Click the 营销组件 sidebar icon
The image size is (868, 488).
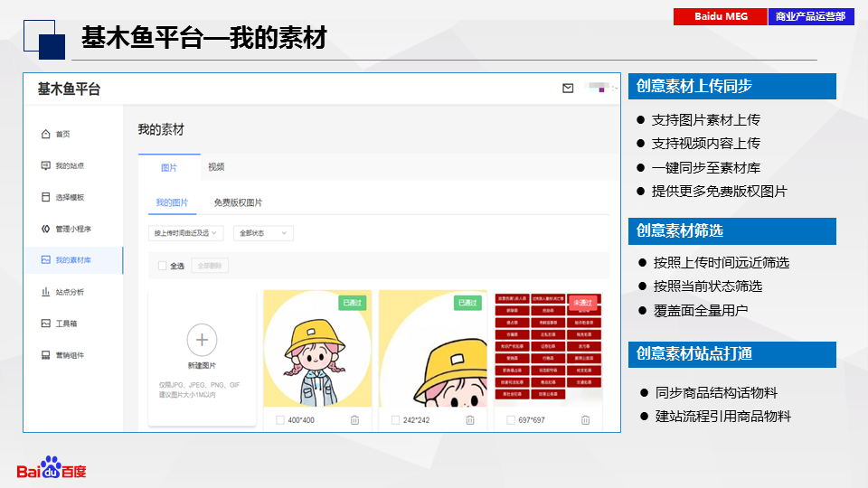click(x=45, y=354)
